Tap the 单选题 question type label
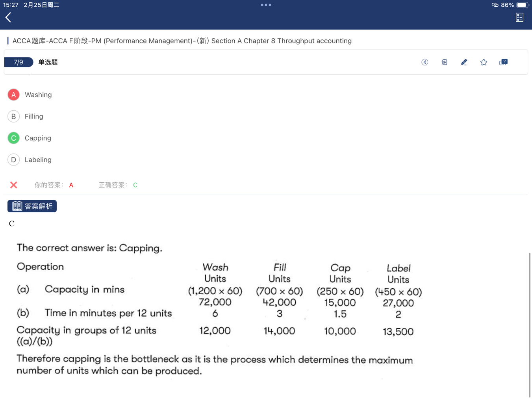 click(48, 62)
